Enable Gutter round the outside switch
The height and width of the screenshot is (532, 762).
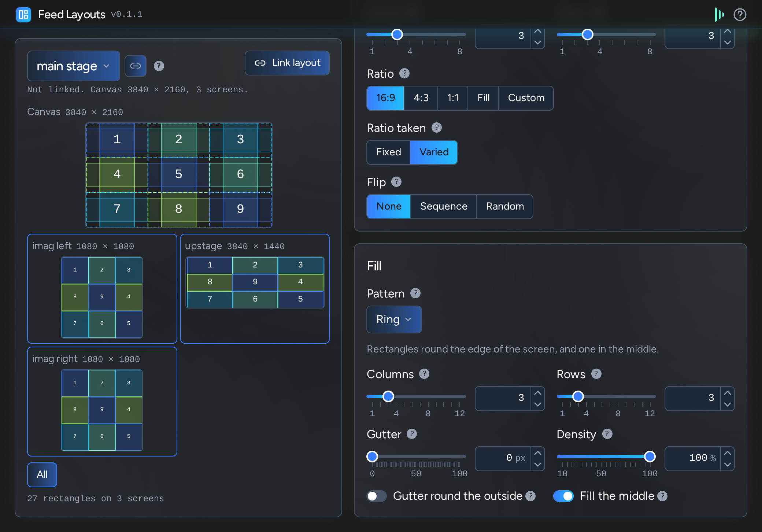pyautogui.click(x=377, y=496)
